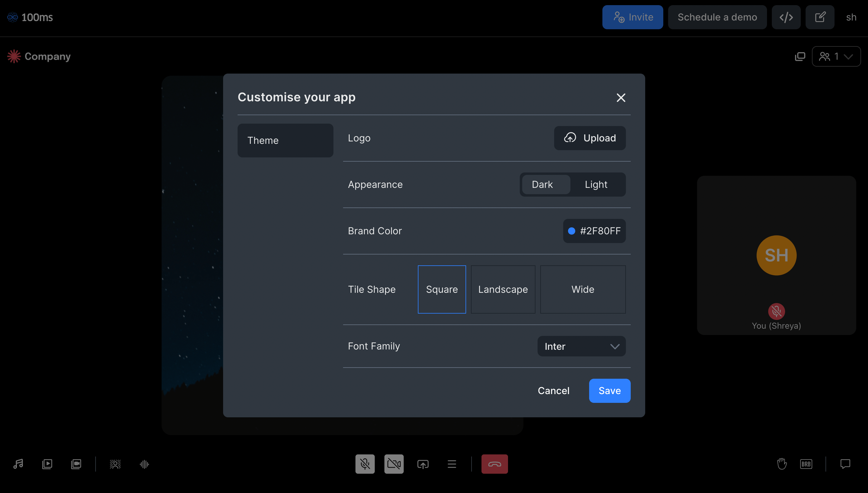Turn on the camera
The image size is (868, 493).
click(x=394, y=463)
